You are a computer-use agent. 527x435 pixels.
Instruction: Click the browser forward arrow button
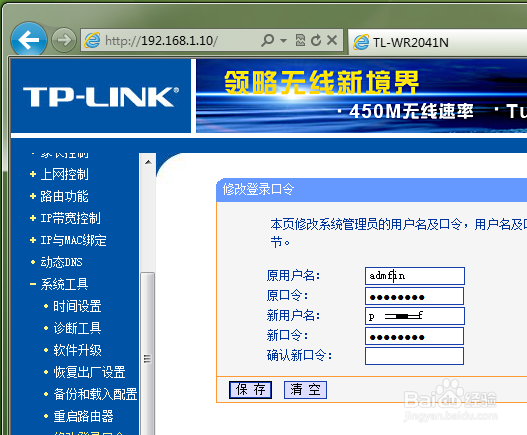(x=64, y=40)
